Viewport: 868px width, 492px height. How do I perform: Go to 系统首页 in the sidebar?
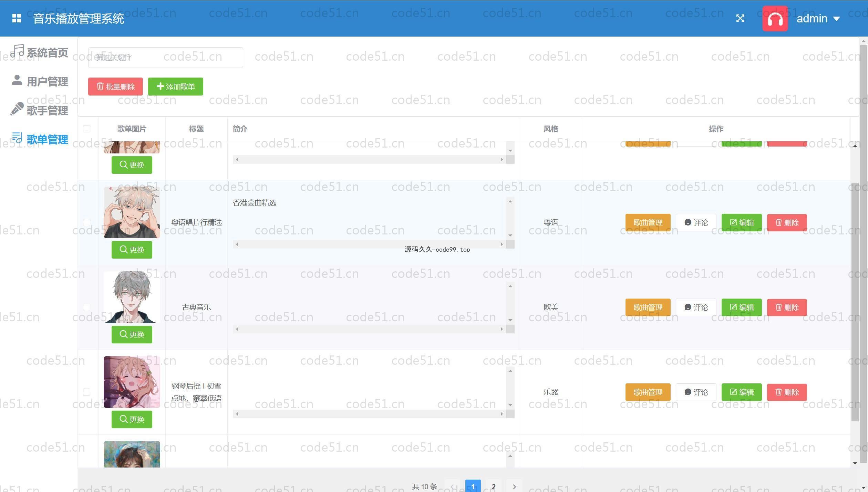(39, 52)
